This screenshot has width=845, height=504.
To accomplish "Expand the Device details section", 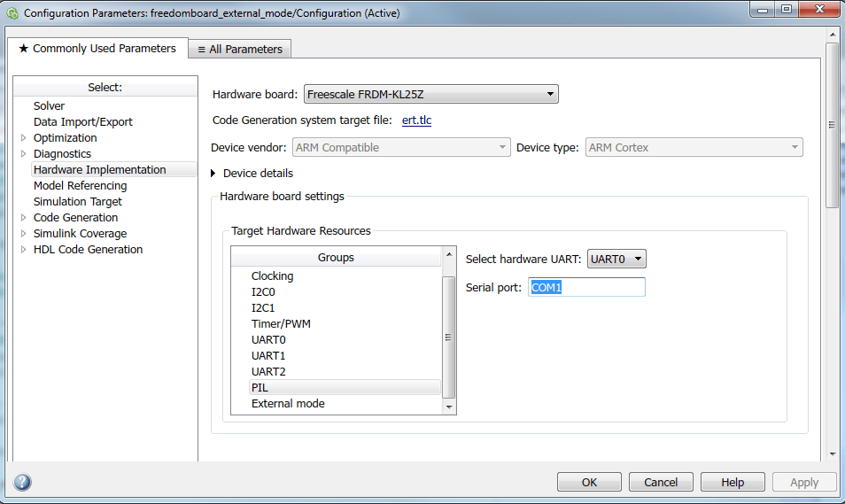I will click(213, 173).
